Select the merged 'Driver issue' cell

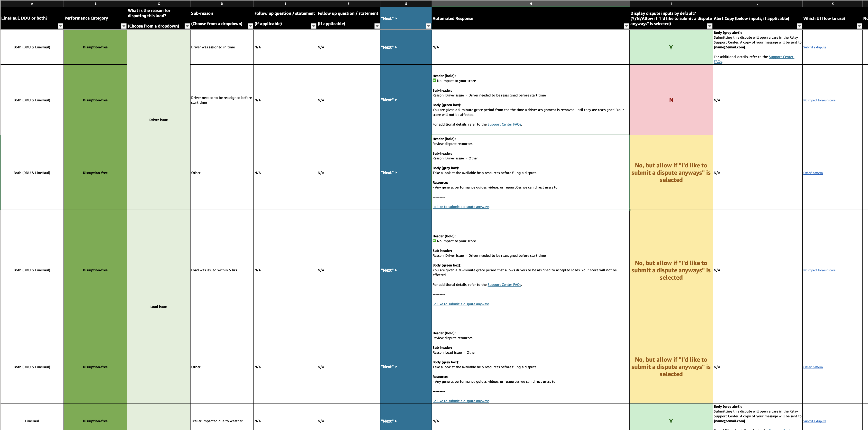(x=158, y=120)
